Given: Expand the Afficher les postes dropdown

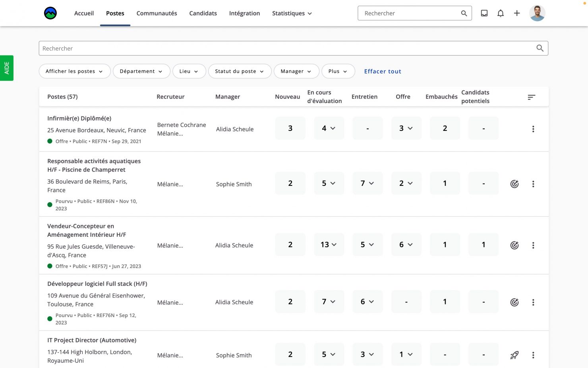Looking at the screenshot, I should click(x=74, y=71).
